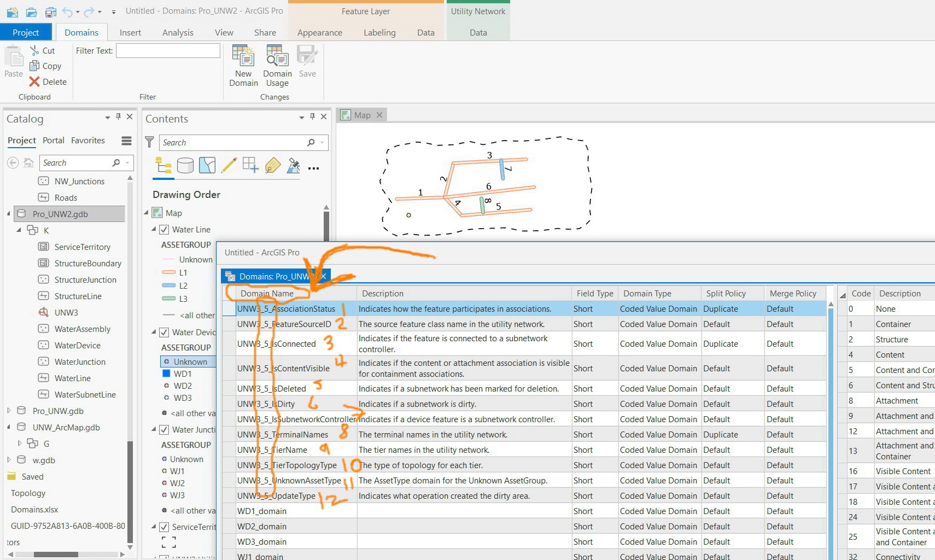This screenshot has width=935, height=560.
Task: Uncheck the Water Device layer checkbox
Action: [x=164, y=332]
